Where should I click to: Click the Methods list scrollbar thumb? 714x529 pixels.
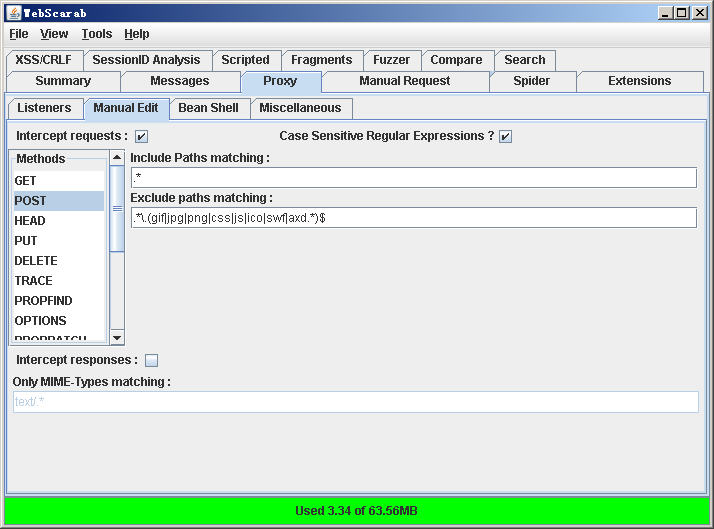[x=117, y=209]
